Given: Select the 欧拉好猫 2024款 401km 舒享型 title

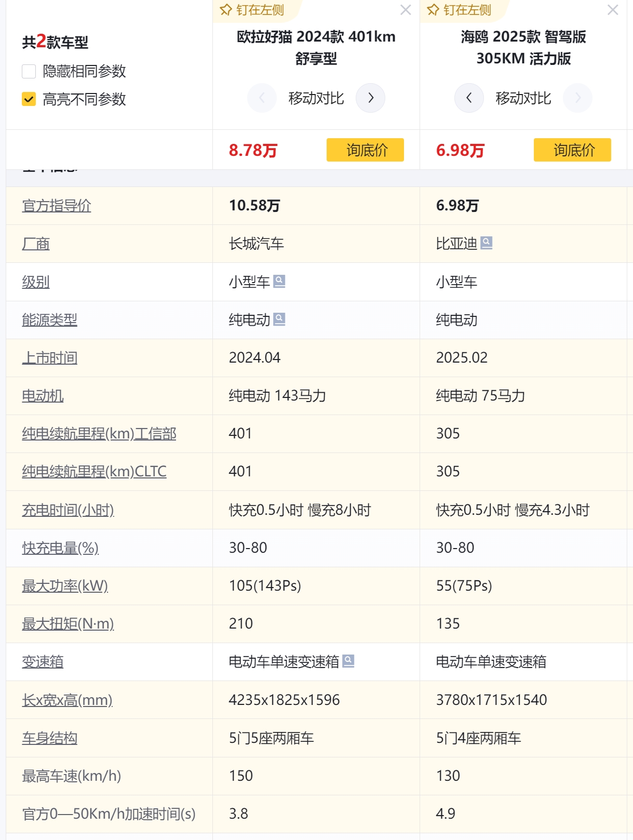Looking at the screenshot, I should (x=316, y=48).
